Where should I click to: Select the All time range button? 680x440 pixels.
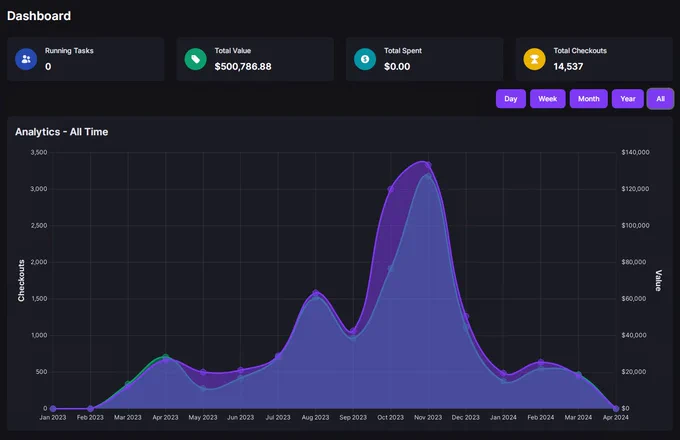[x=660, y=99]
